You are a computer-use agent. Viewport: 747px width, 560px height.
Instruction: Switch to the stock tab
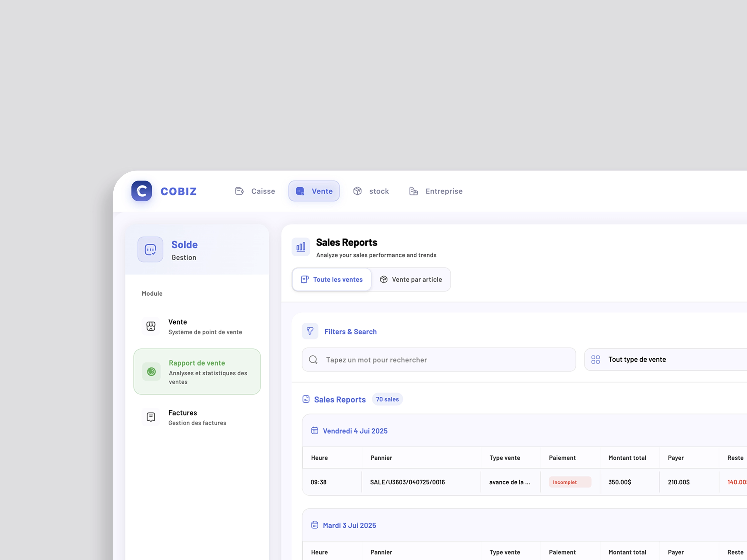coord(371,191)
